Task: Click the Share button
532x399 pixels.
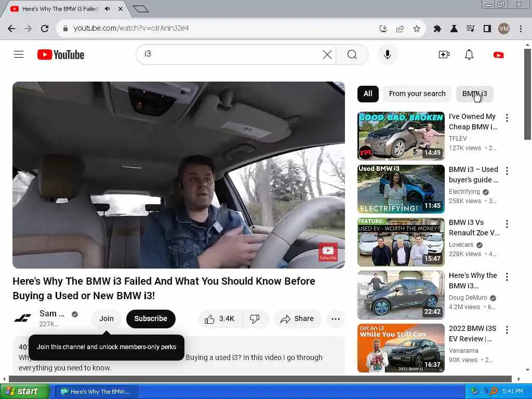Action: coord(297,319)
